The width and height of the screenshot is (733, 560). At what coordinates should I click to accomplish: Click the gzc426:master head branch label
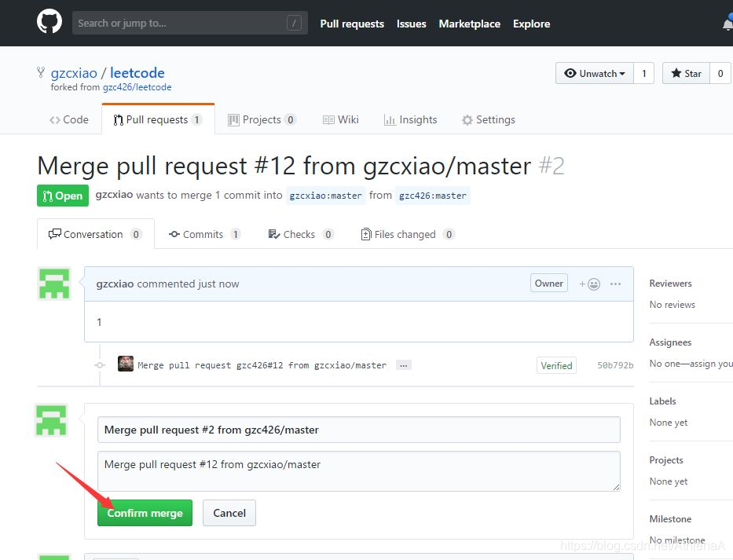pyautogui.click(x=432, y=196)
